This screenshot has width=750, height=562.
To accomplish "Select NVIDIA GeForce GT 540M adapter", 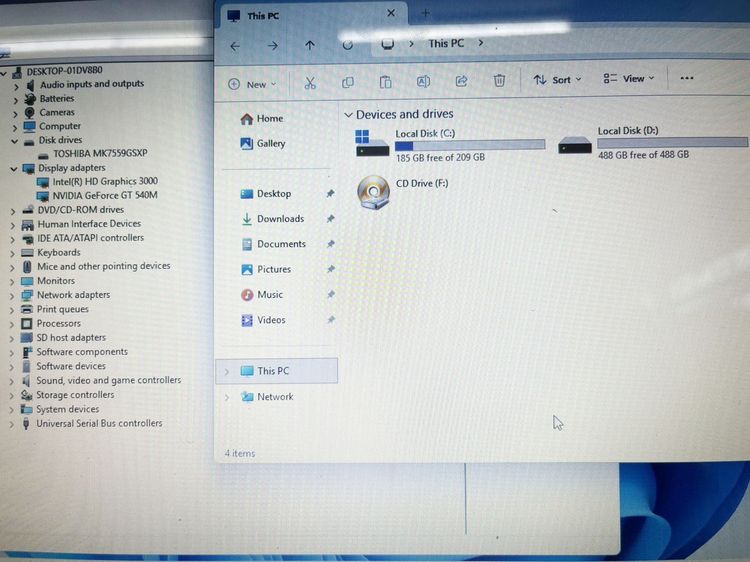I will [105, 195].
